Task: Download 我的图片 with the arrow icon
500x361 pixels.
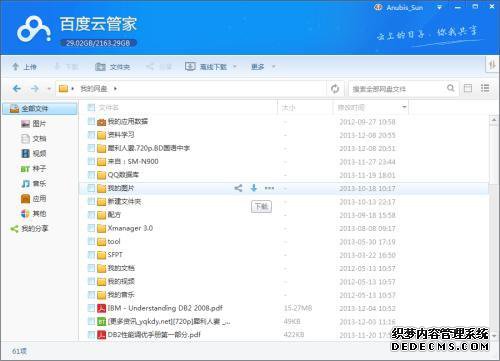Action: click(x=254, y=188)
